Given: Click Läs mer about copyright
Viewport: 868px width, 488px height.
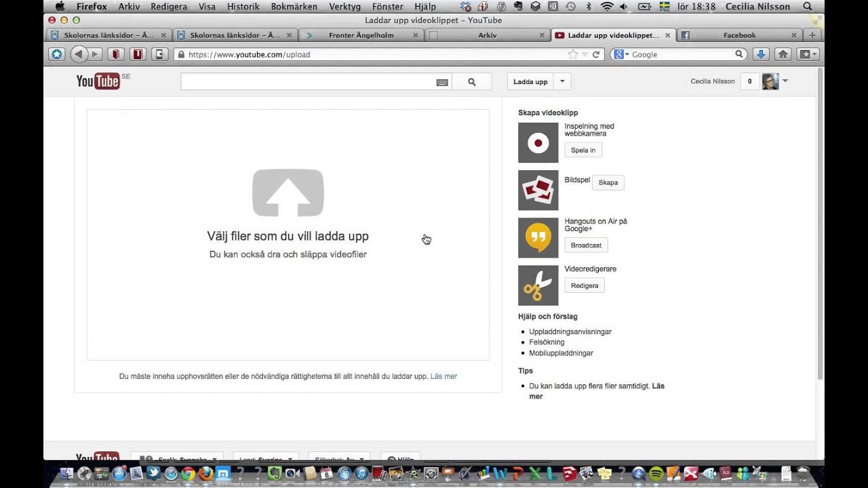Looking at the screenshot, I should pos(443,376).
